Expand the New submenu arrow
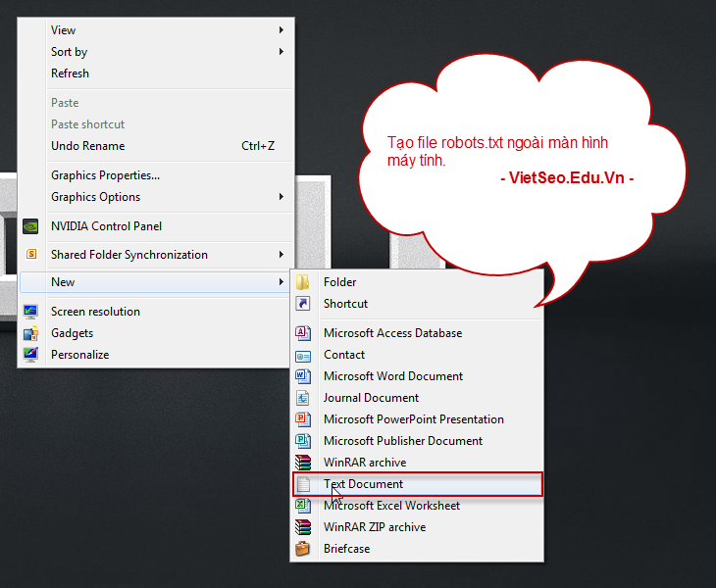716x588 pixels. click(x=281, y=282)
